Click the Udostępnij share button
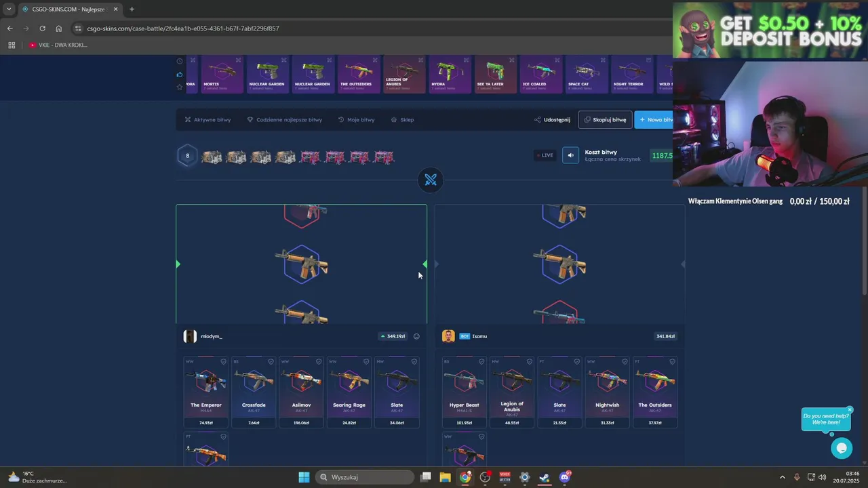Screen dimensions: 868x488 pos(552,120)
